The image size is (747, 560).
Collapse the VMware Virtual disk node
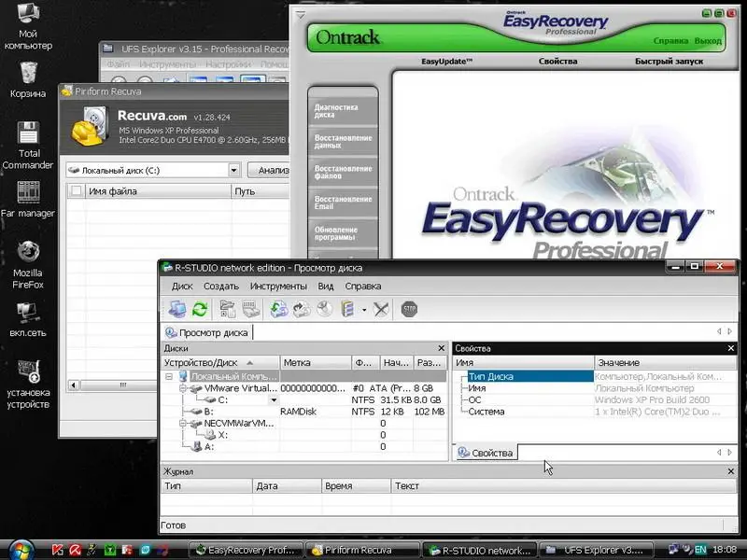[x=182, y=388]
